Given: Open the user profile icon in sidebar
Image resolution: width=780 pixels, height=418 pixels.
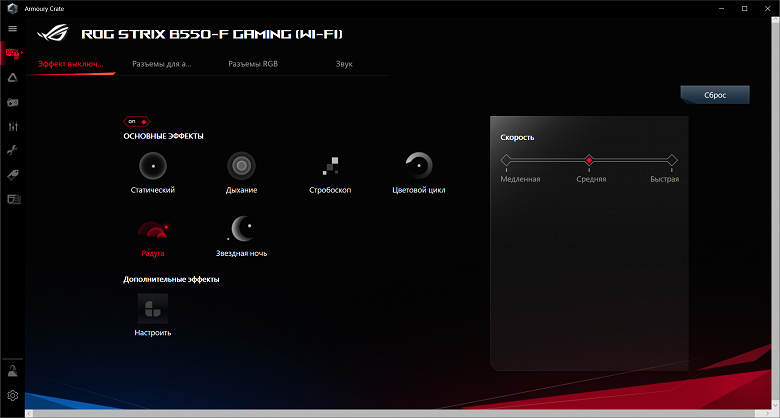Looking at the screenshot, I should point(13,371).
